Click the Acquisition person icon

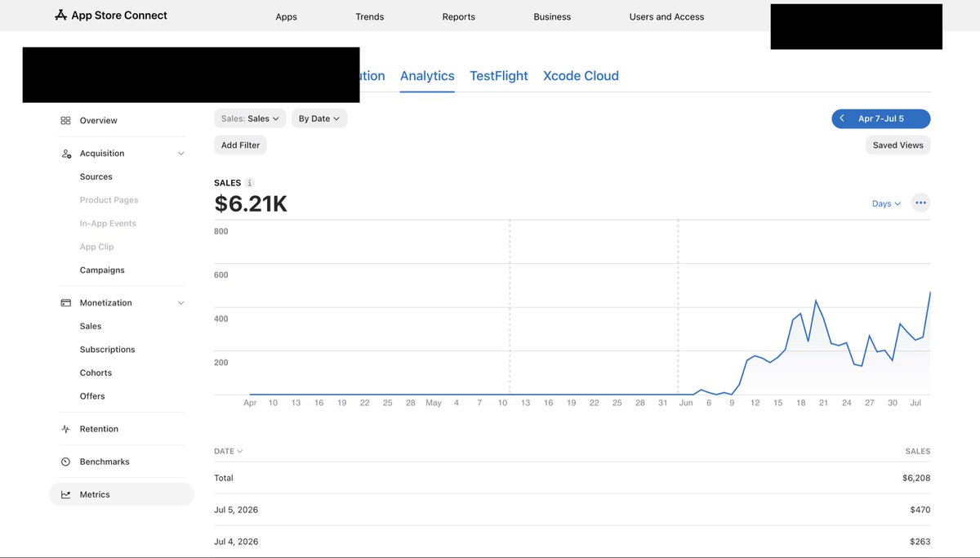click(66, 154)
